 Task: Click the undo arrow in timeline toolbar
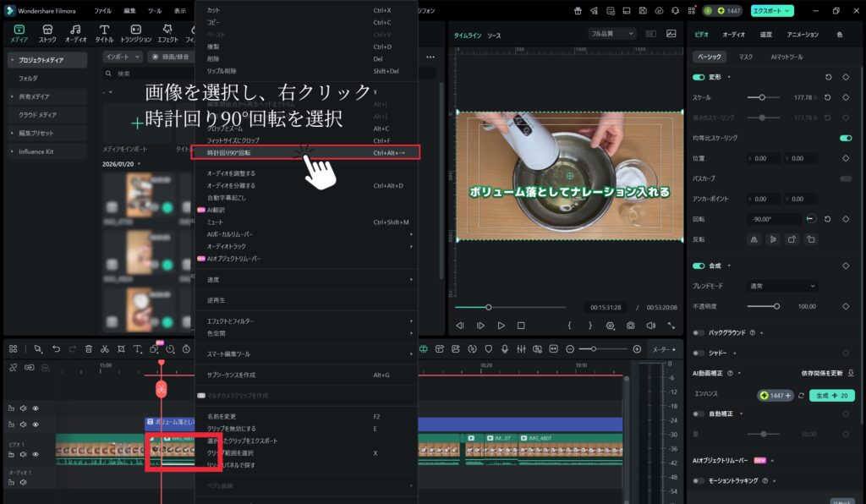56,348
